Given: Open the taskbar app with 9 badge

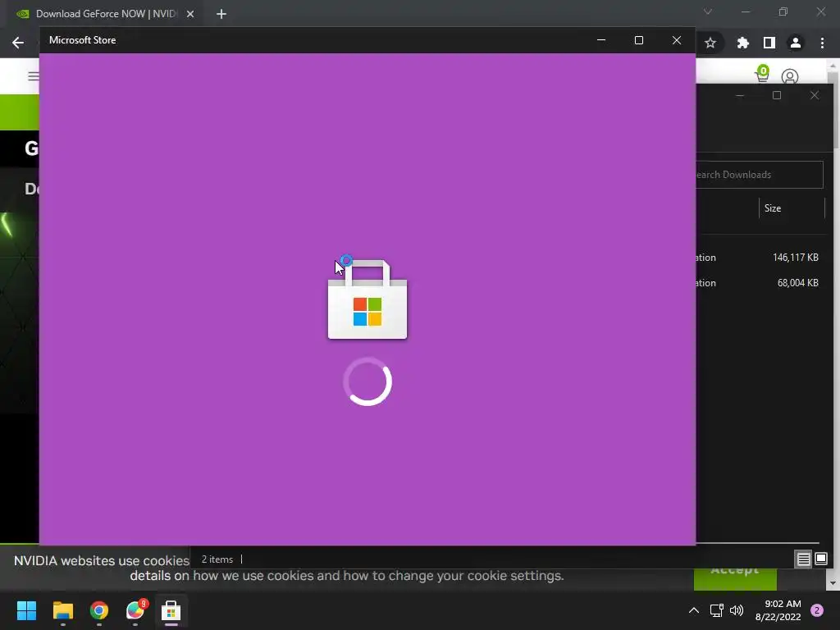Looking at the screenshot, I should pyautogui.click(x=135, y=610).
